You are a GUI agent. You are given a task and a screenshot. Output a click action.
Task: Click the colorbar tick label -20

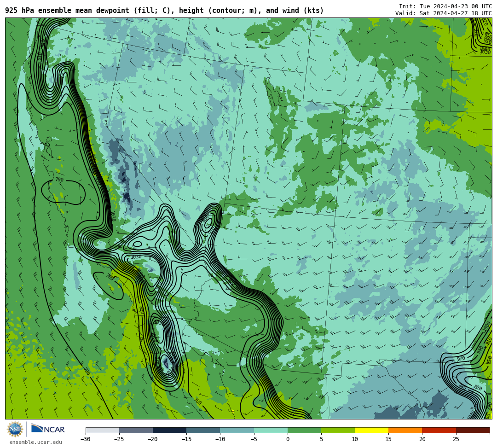[x=153, y=439]
